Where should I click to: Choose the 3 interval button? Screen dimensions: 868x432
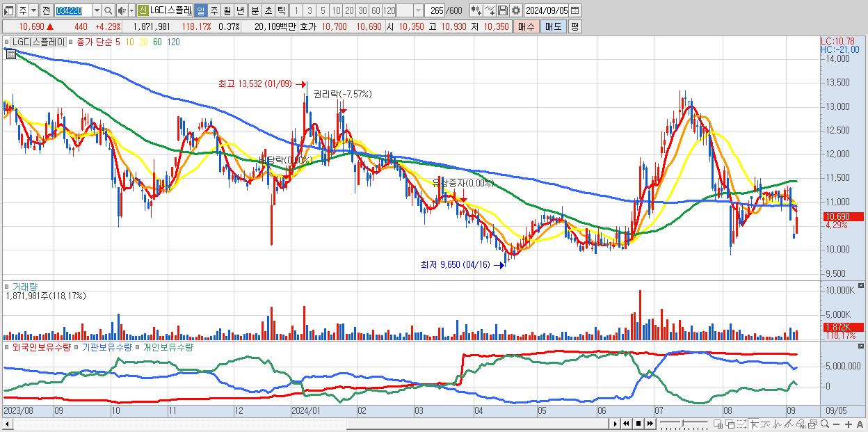click(x=310, y=10)
